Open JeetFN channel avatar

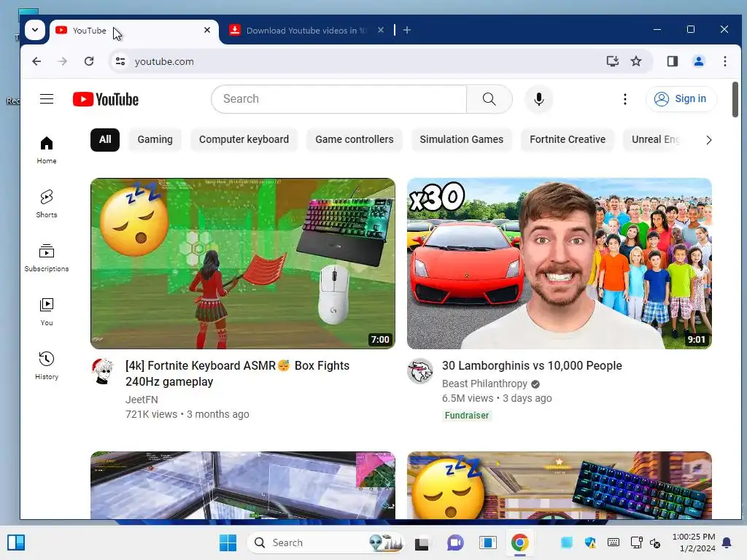tap(103, 371)
